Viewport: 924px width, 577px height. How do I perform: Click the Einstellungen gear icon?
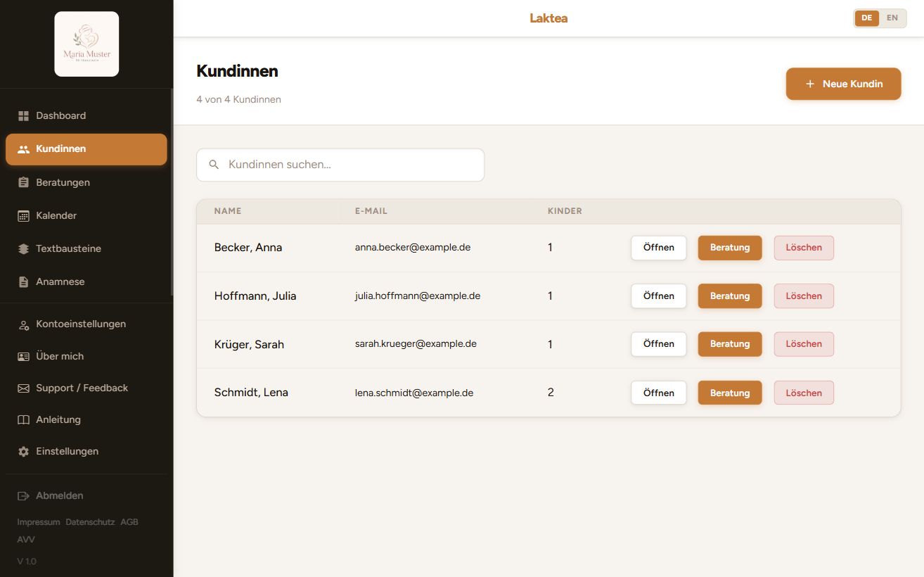tap(23, 452)
